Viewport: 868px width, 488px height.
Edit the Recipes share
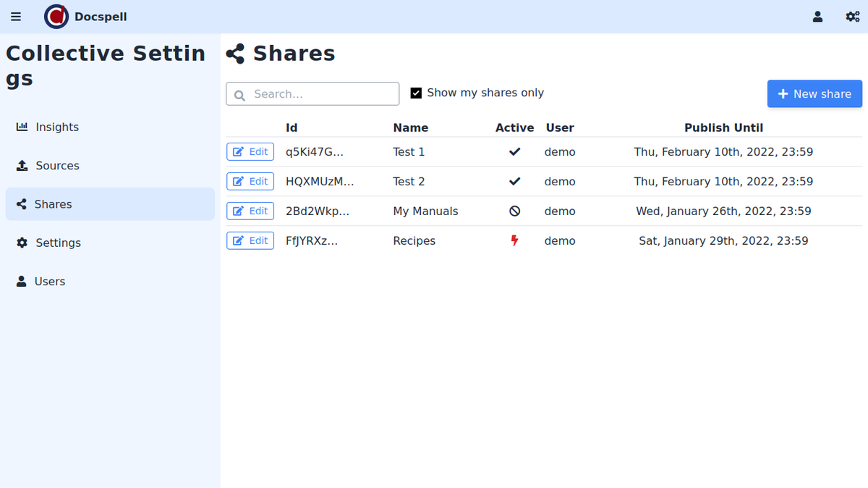[x=250, y=241]
